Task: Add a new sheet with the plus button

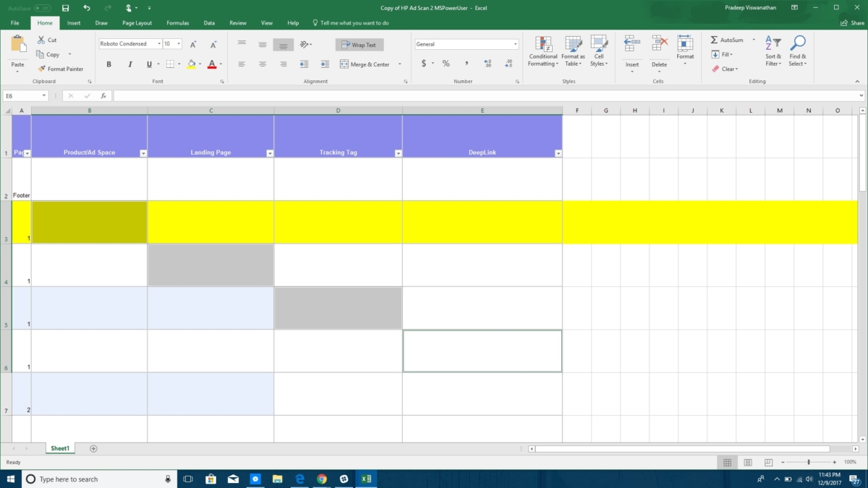Action: 93,449
